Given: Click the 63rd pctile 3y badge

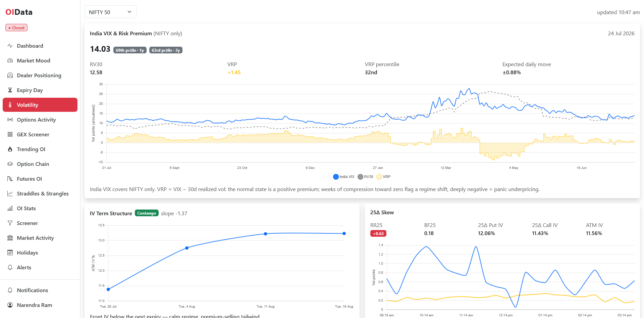Looking at the screenshot, I should point(166,50).
